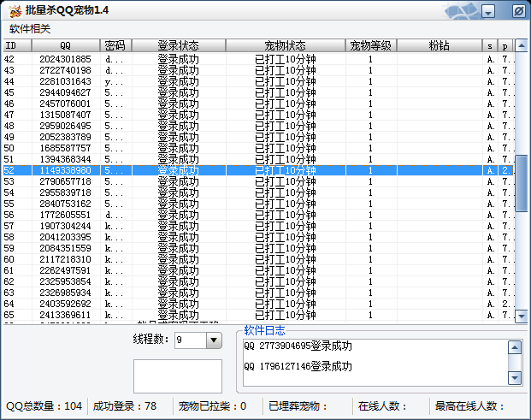Select row with QQ 2024301885
Screen dimensions: 531x420
coord(258,59)
